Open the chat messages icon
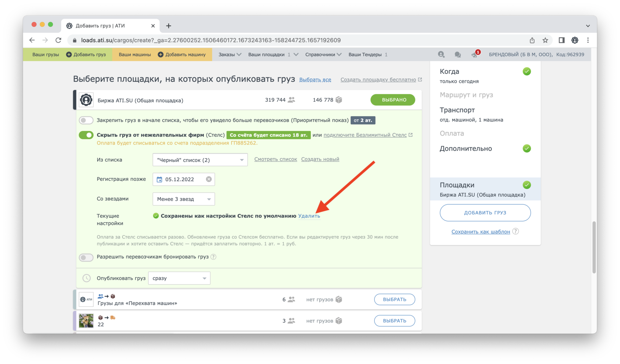 pyautogui.click(x=458, y=55)
